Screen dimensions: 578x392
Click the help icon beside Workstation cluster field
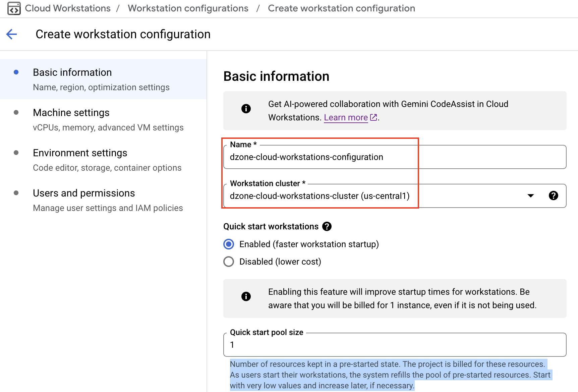pos(554,196)
